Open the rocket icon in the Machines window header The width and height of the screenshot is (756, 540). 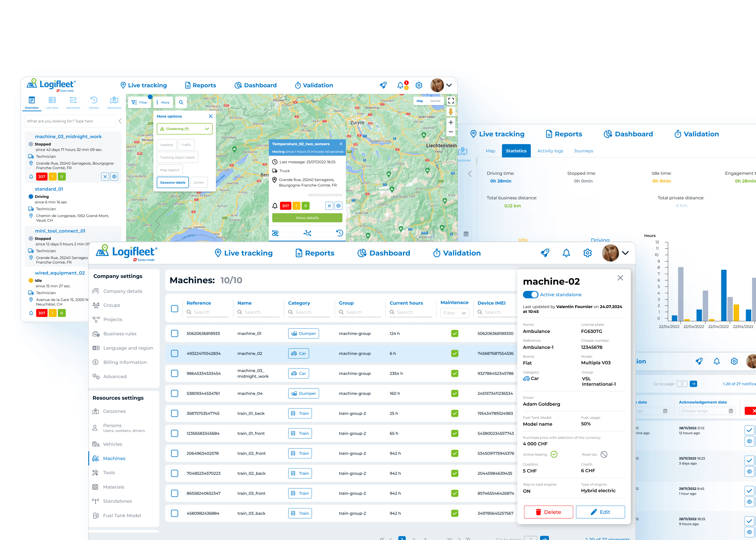[x=545, y=253]
